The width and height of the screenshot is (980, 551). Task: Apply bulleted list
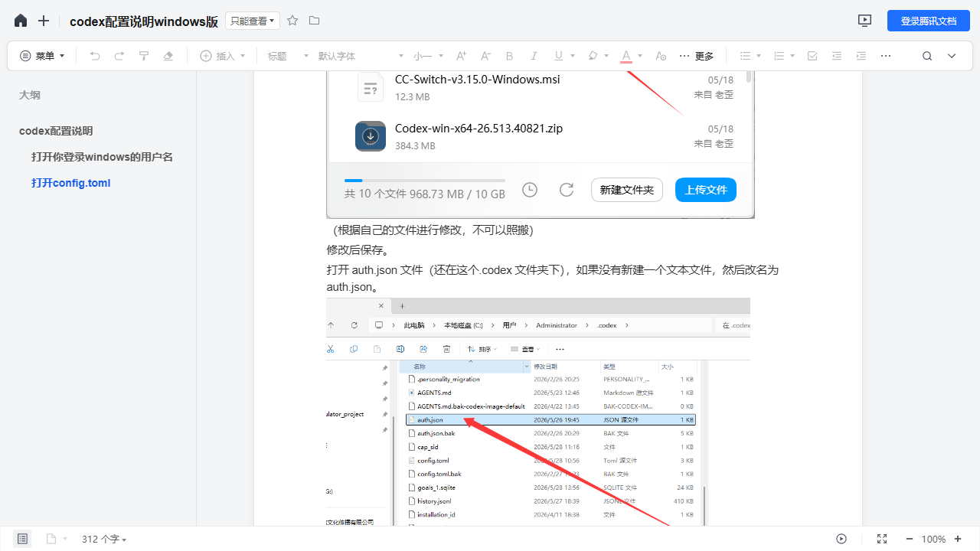(745, 56)
